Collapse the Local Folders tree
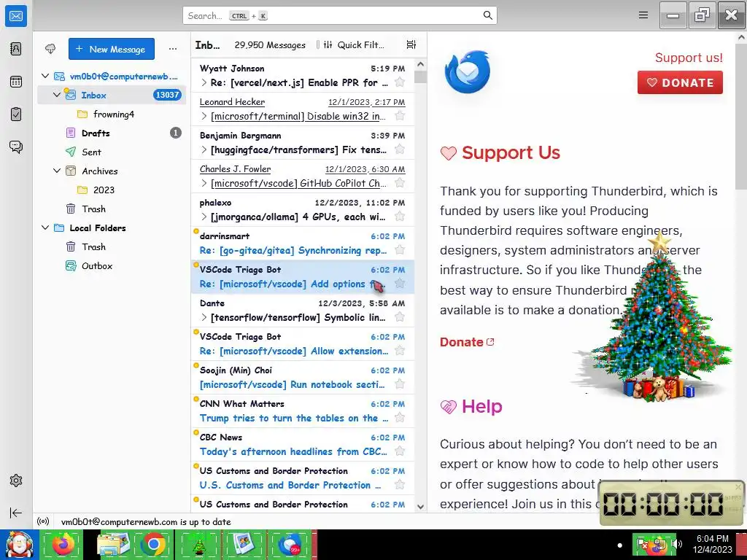 [x=45, y=227]
